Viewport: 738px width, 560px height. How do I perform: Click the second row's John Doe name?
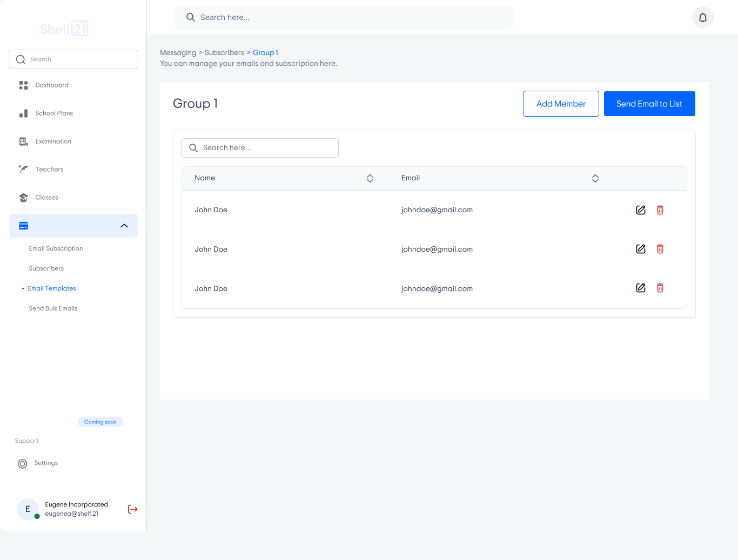(211, 249)
